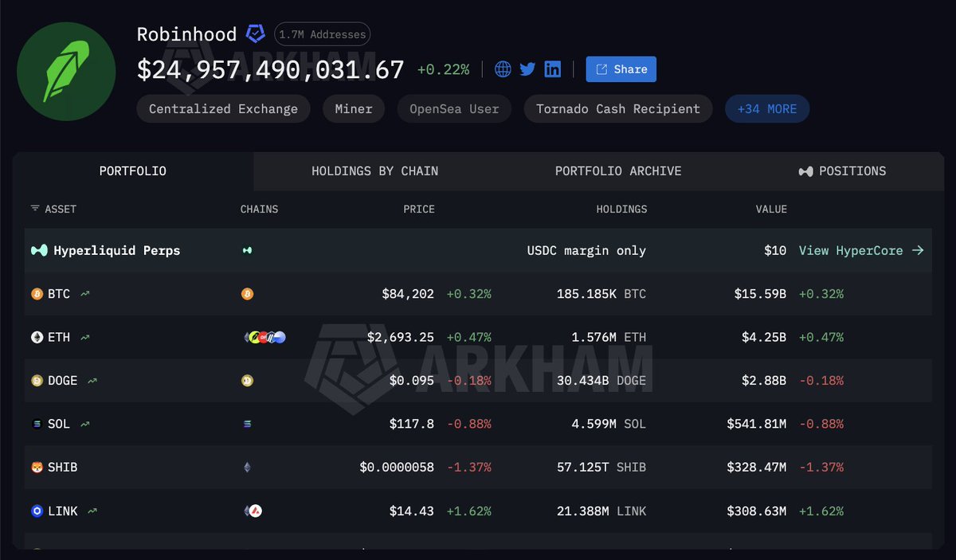Expand the +34 MORE tags

click(767, 109)
